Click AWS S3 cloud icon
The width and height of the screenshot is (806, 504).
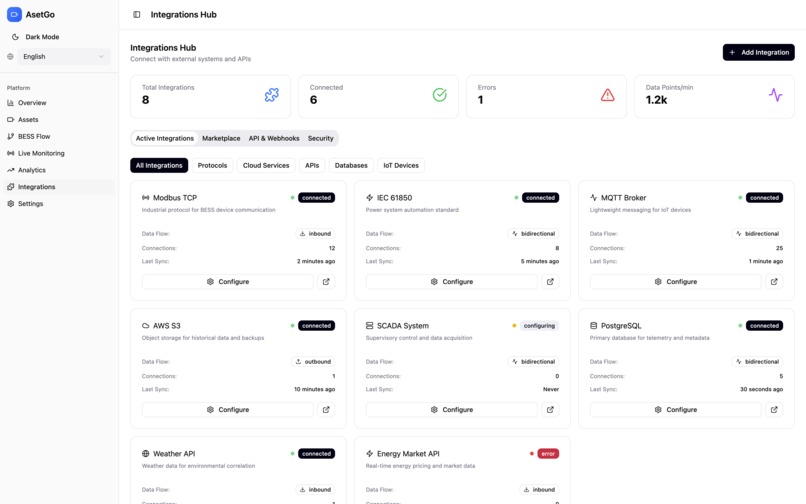145,326
